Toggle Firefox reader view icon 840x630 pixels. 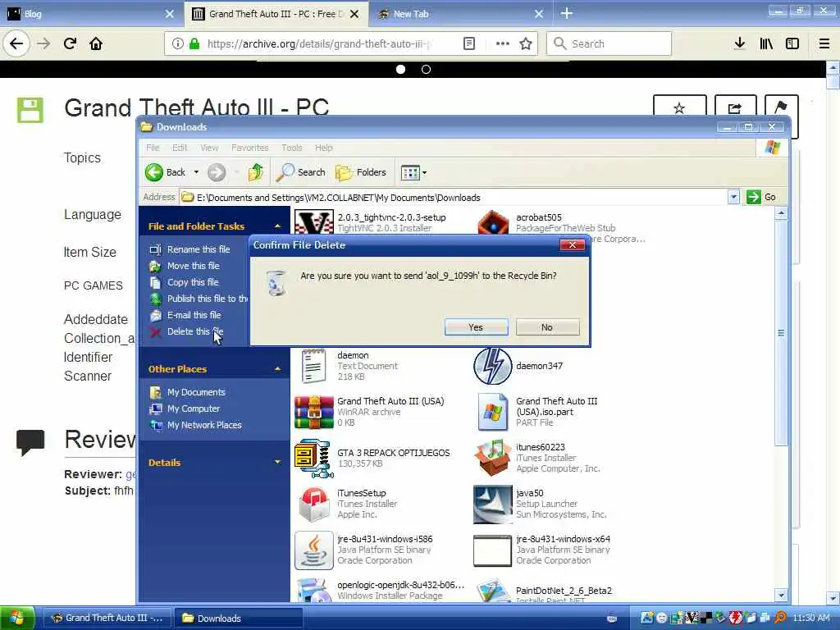(468, 43)
